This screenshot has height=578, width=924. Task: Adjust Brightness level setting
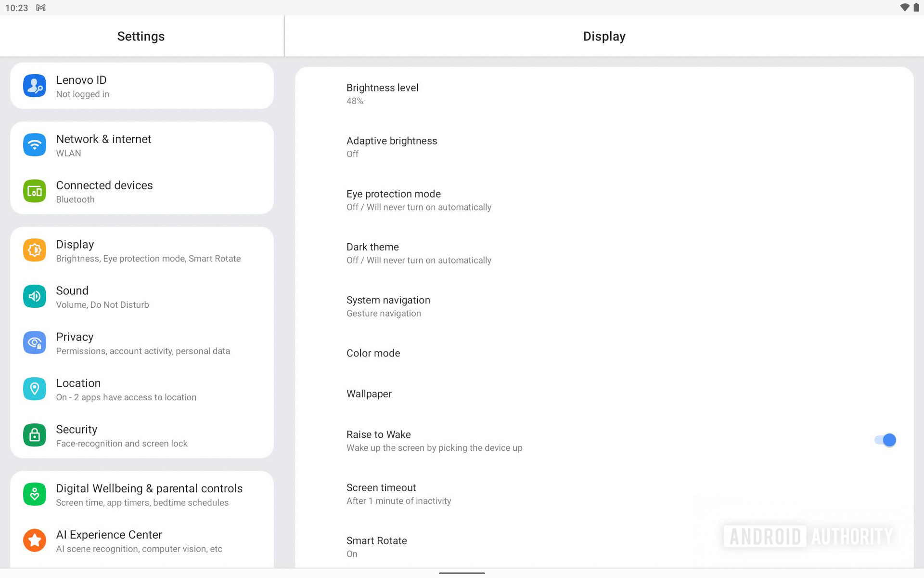point(382,94)
